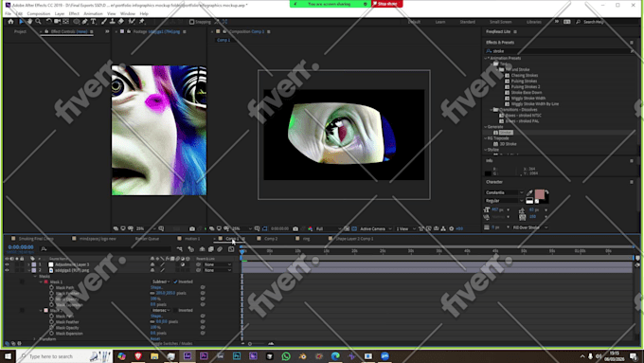Image resolution: width=644 pixels, height=363 pixels.
Task: Open the Constantia font family dropdown
Action: point(505,192)
